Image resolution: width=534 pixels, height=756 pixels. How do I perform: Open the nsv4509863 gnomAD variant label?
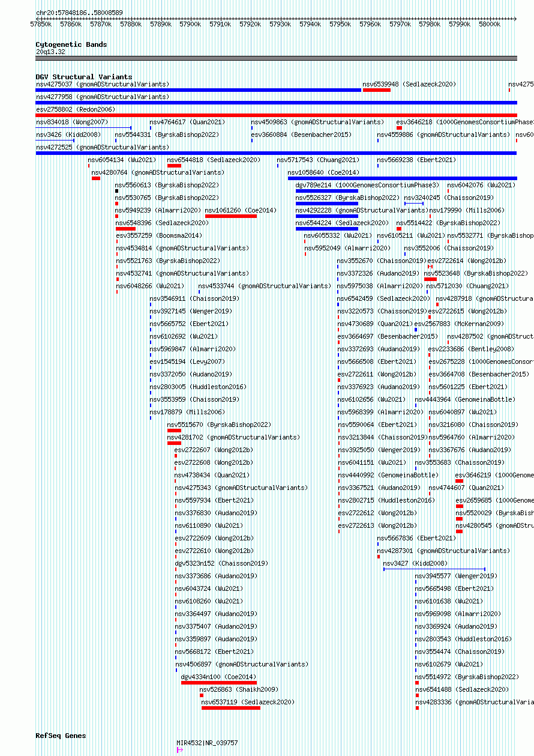317,122
